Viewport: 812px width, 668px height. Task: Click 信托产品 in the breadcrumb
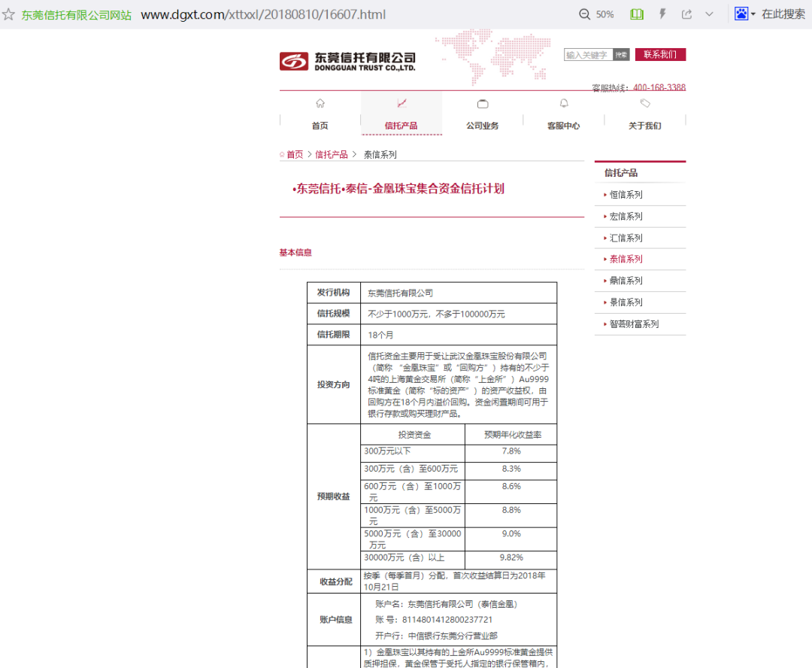(x=332, y=154)
